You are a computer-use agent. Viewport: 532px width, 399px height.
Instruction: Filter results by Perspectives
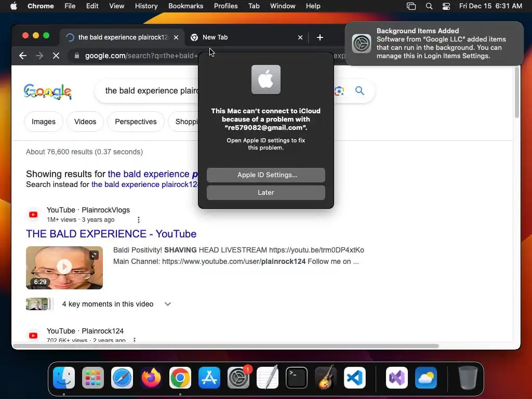136,122
